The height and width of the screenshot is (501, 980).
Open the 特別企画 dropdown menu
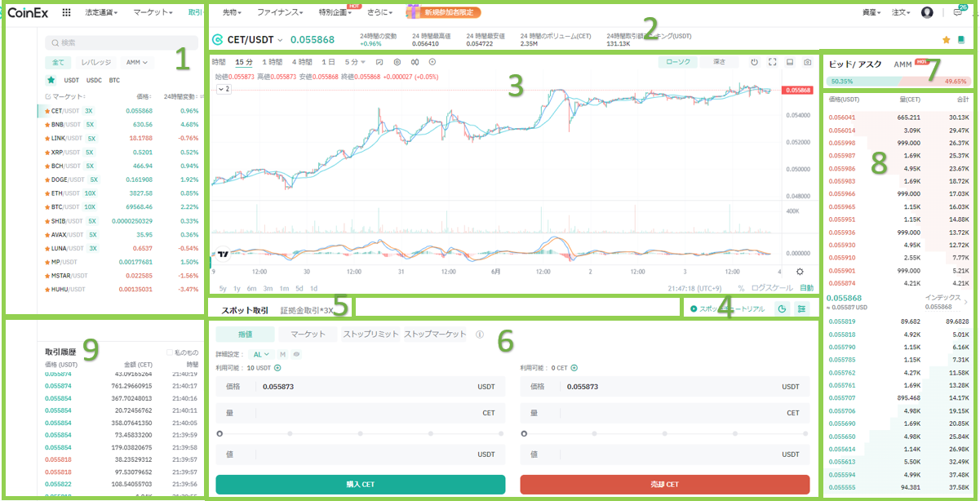coord(335,13)
